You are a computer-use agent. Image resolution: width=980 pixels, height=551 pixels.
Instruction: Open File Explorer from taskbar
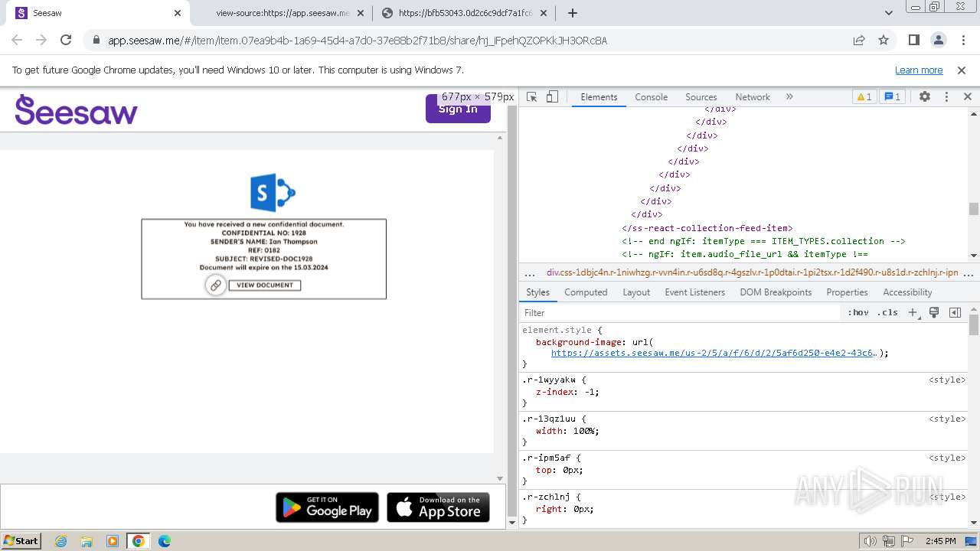point(87,541)
